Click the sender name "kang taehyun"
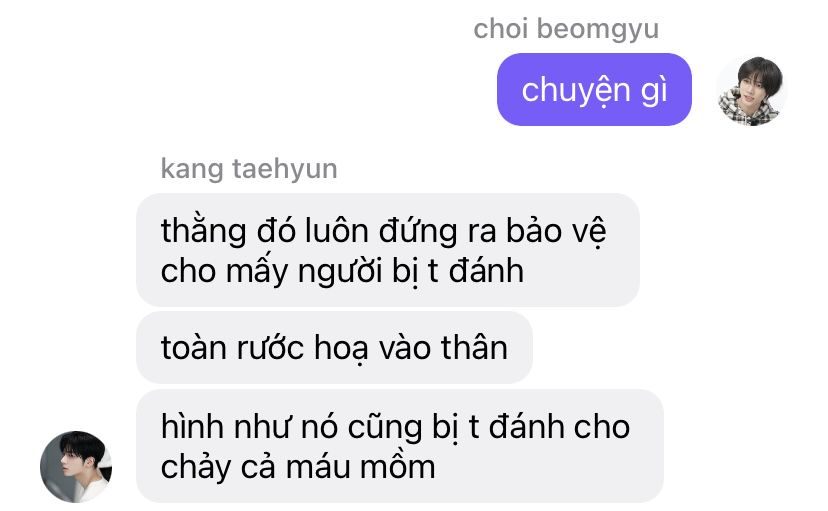 249,169
